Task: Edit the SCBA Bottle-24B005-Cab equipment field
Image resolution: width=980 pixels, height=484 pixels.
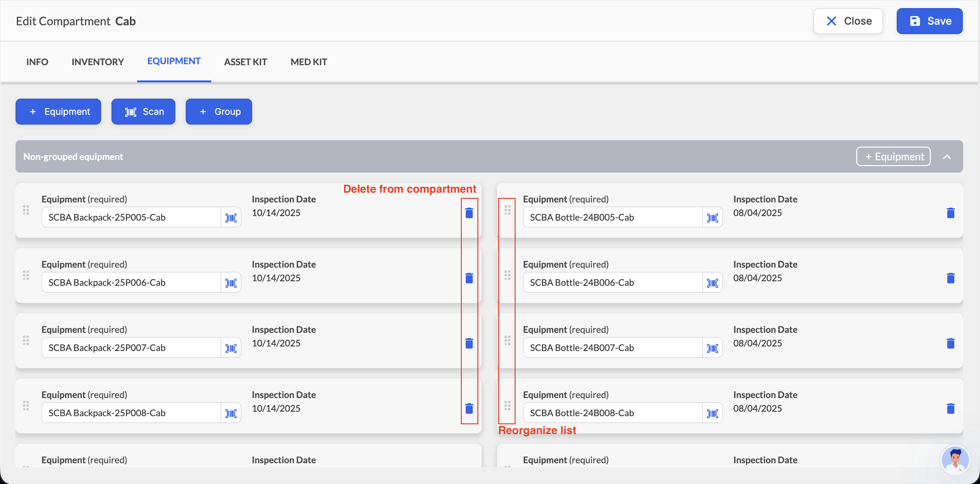Action: point(613,217)
